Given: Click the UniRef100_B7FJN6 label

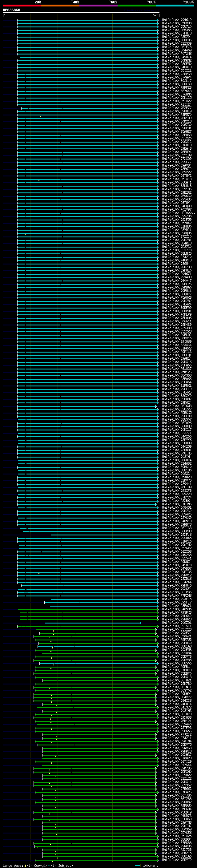Looking at the screenshot, I should pos(177,504).
